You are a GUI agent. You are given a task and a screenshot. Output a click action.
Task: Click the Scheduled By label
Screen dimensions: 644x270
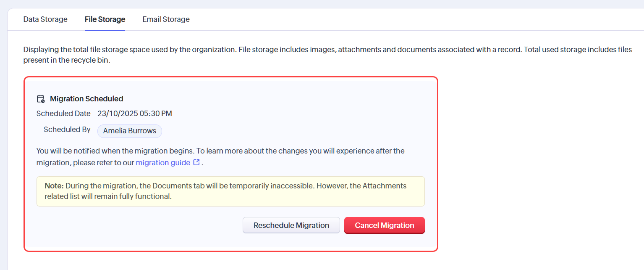click(67, 130)
